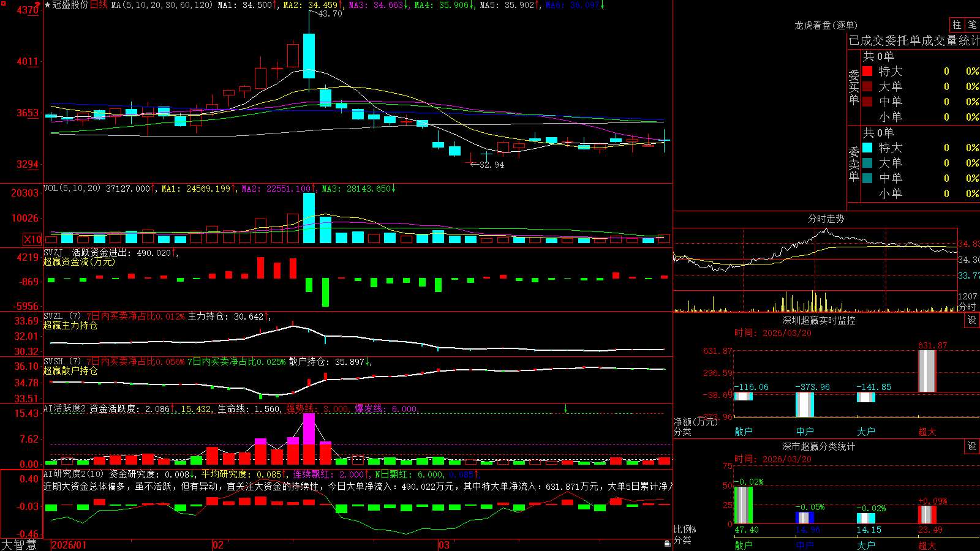Click teal 中单 sell-order swatch

(867, 178)
